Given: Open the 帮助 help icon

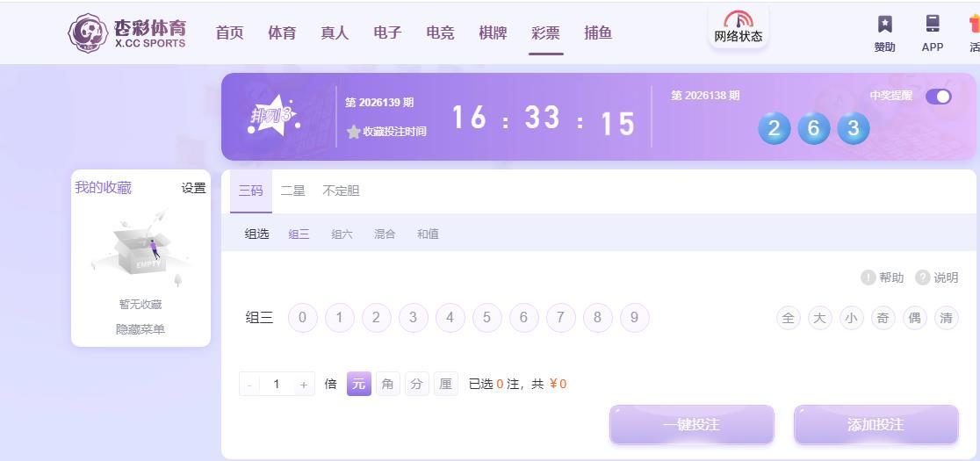Looking at the screenshot, I should (868, 277).
